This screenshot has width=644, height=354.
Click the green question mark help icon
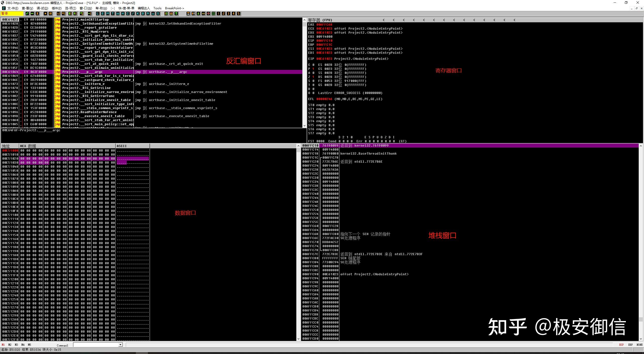[x=176, y=14]
